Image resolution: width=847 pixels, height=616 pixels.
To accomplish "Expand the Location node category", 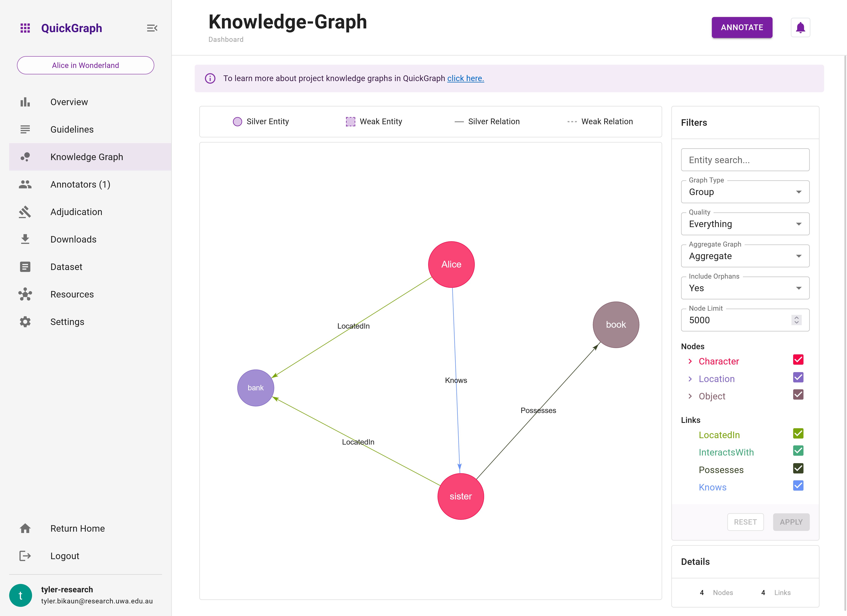I will coord(690,379).
